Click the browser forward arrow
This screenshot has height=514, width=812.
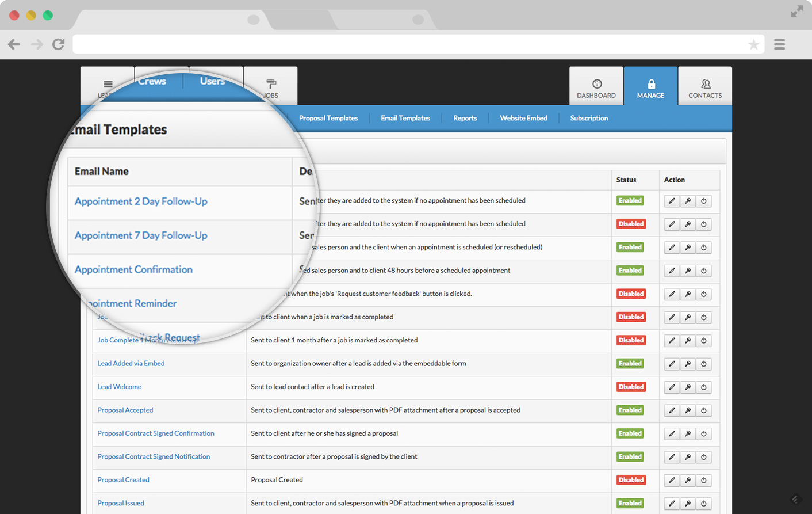click(x=37, y=44)
